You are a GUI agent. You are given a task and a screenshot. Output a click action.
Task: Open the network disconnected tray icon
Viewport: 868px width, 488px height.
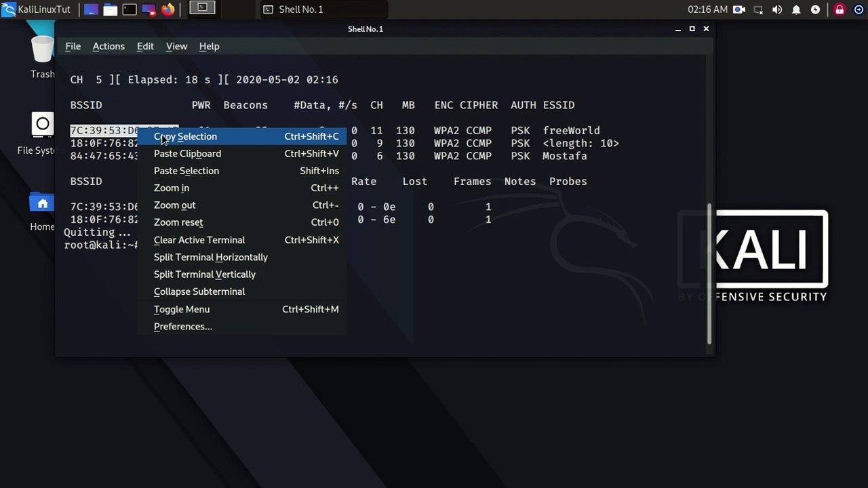[x=759, y=9]
